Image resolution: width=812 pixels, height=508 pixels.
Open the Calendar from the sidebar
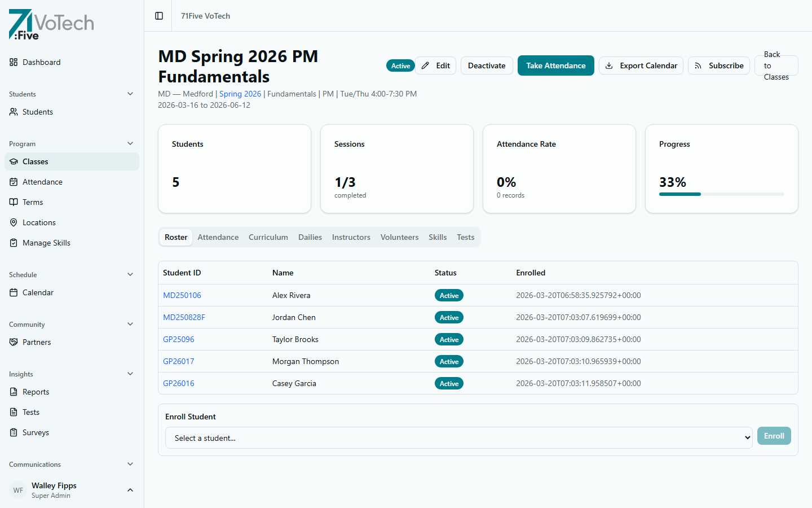37,292
